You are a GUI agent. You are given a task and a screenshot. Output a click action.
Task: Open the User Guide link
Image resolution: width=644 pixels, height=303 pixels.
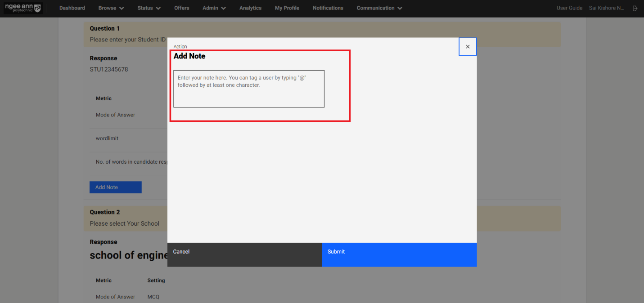(569, 8)
